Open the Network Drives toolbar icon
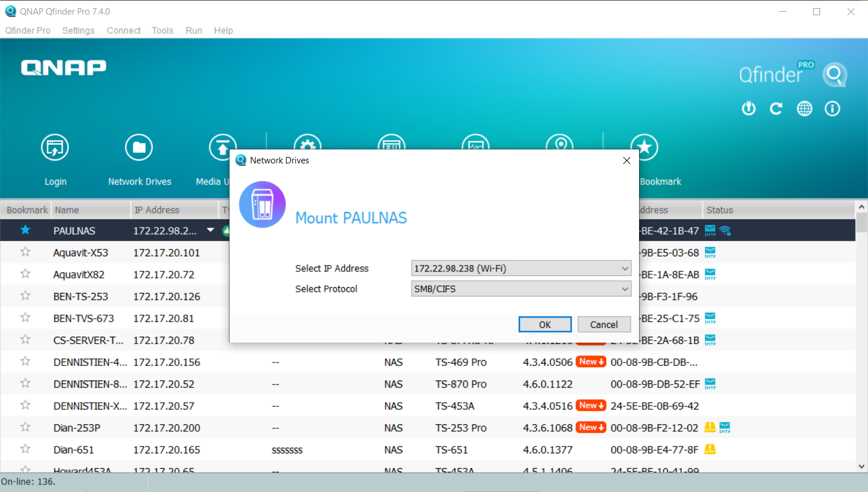This screenshot has height=492, width=868. click(x=139, y=148)
